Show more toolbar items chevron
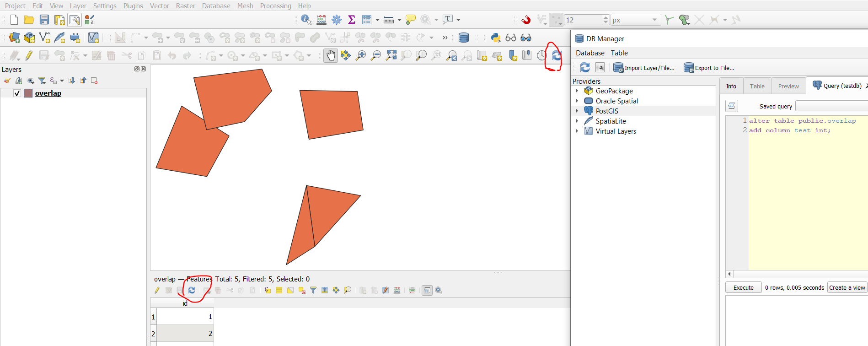868x346 pixels. [x=445, y=38]
